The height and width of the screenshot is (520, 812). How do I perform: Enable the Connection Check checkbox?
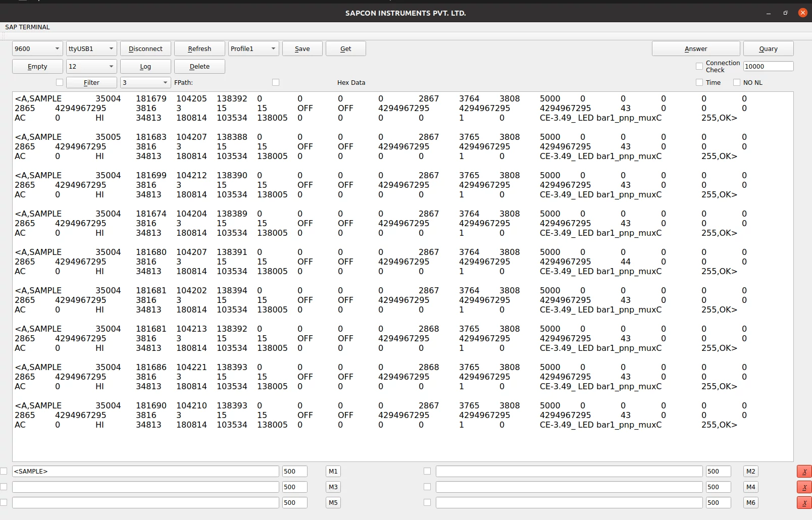click(699, 66)
